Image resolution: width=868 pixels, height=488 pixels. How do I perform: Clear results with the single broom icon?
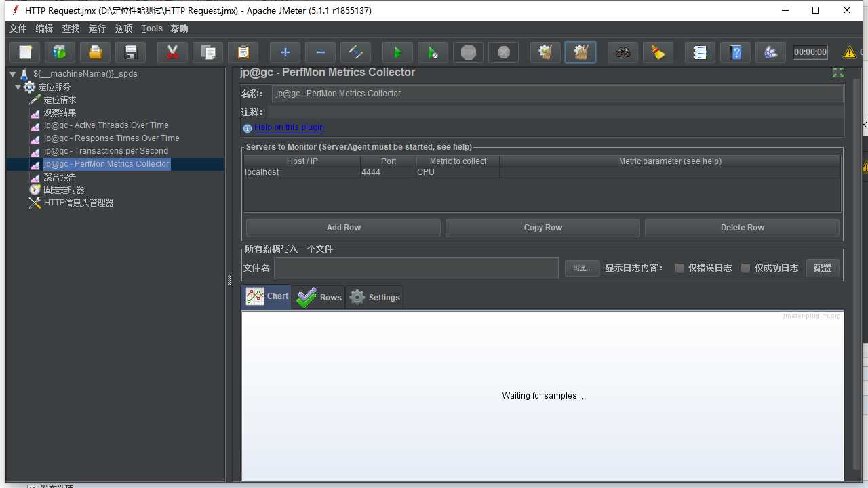[546, 52]
